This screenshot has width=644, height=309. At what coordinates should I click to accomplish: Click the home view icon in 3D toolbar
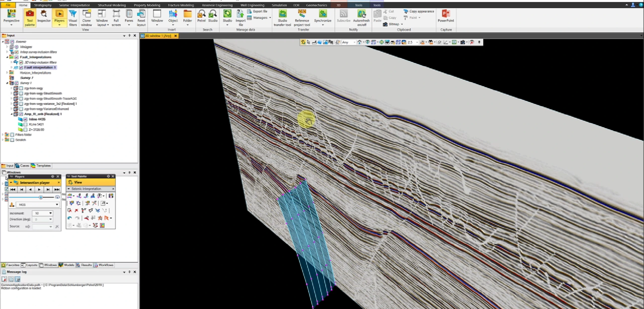pos(359,42)
